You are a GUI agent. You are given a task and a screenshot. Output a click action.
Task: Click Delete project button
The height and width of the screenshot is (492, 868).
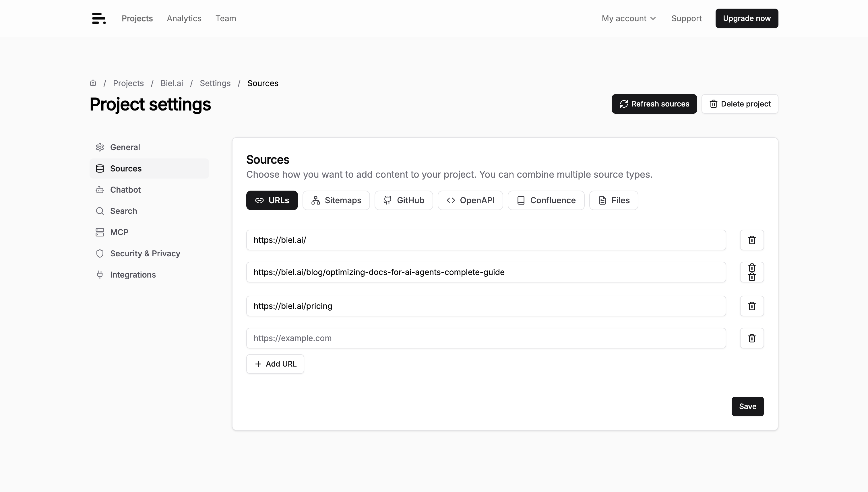point(740,104)
